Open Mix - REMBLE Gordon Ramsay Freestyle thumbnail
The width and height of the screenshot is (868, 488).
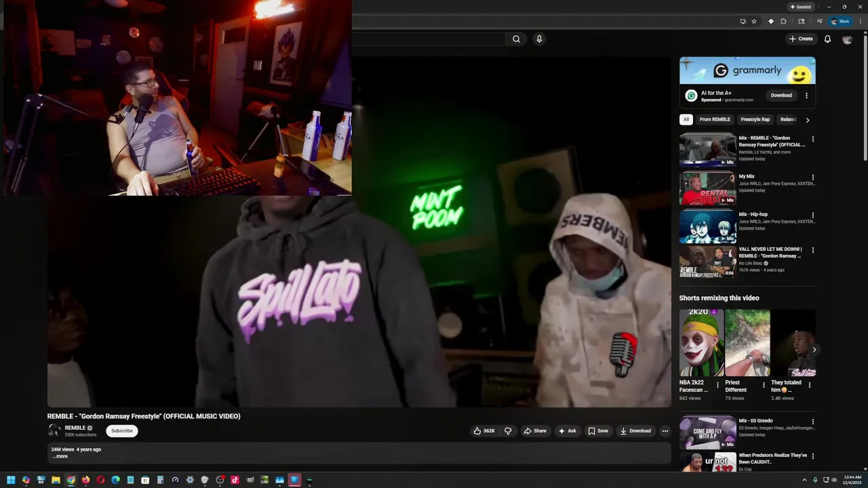point(707,150)
